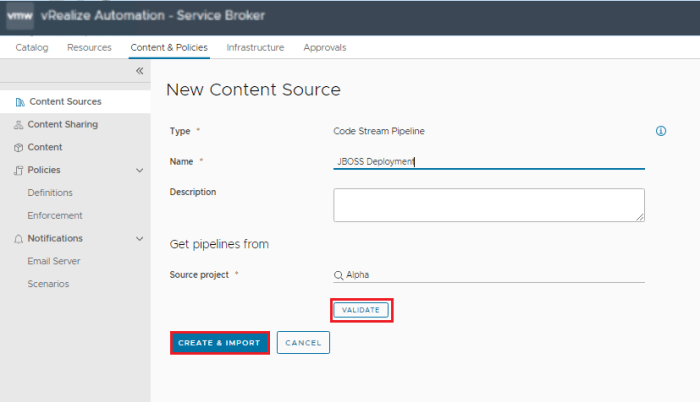Switch to the Catalog tab

[32, 48]
